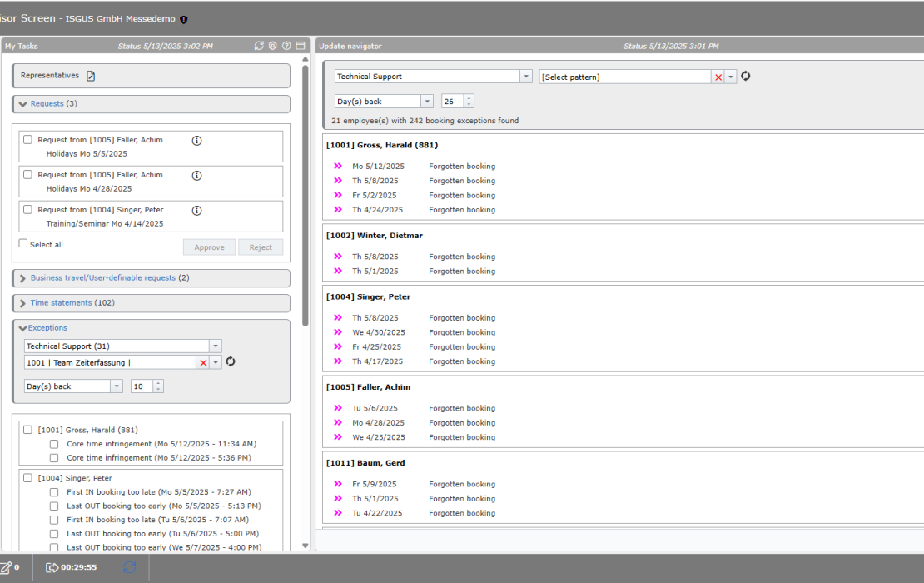Click the [1011] Baum, Gerd heading

[x=365, y=463]
